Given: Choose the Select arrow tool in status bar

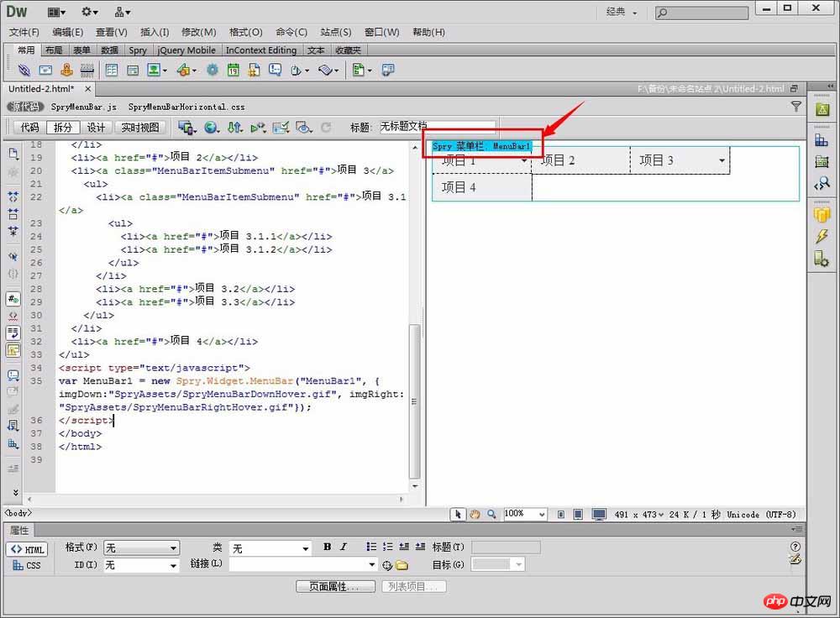Looking at the screenshot, I should coord(458,514).
